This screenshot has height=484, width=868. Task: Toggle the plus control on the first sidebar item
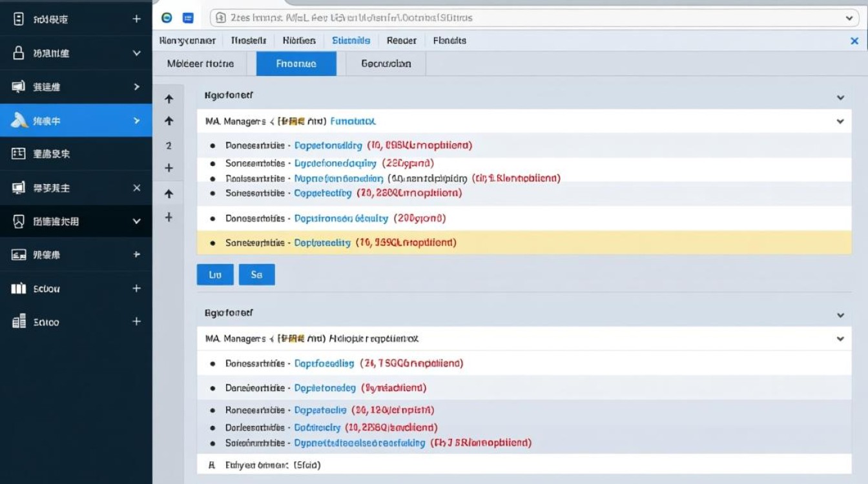[x=136, y=19]
